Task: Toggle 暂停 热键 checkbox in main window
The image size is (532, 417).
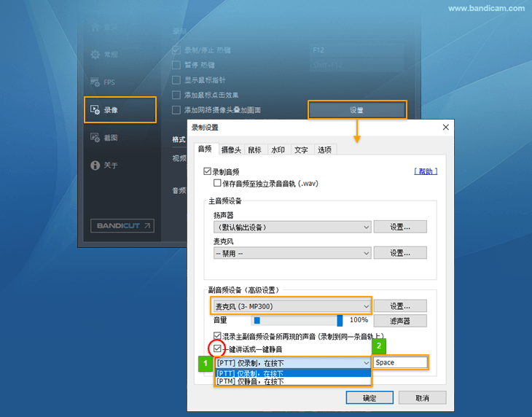Action: pyautogui.click(x=176, y=65)
